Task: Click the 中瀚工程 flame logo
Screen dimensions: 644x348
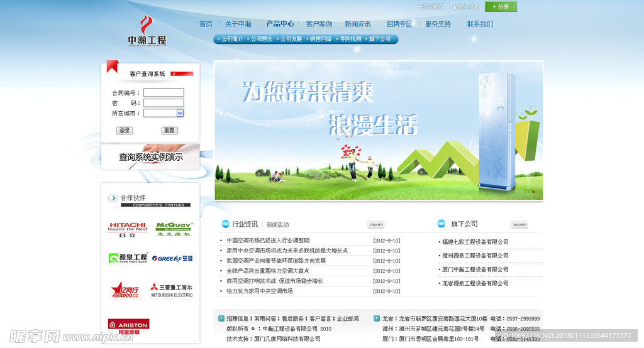Action: [x=147, y=31]
